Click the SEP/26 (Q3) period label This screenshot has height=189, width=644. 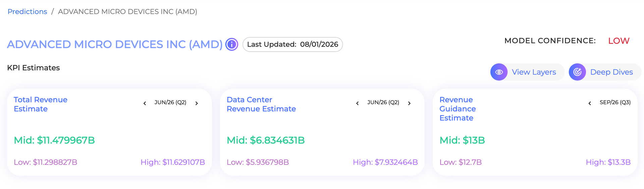tap(615, 103)
